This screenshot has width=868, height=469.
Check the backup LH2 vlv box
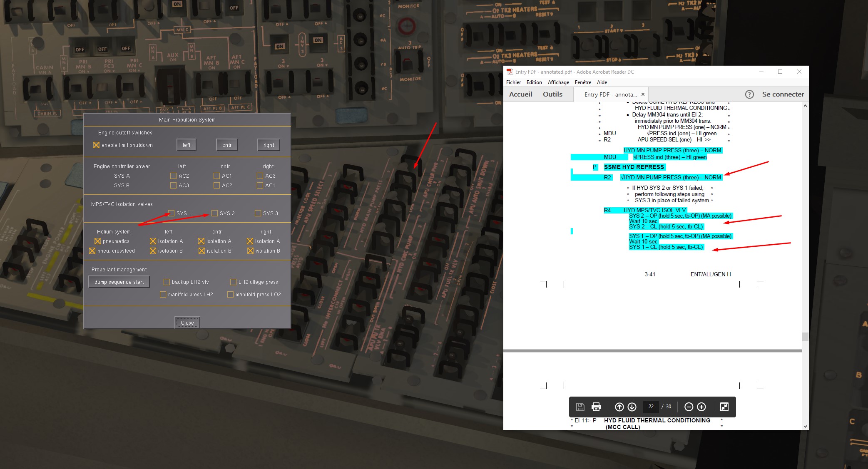[x=167, y=282]
